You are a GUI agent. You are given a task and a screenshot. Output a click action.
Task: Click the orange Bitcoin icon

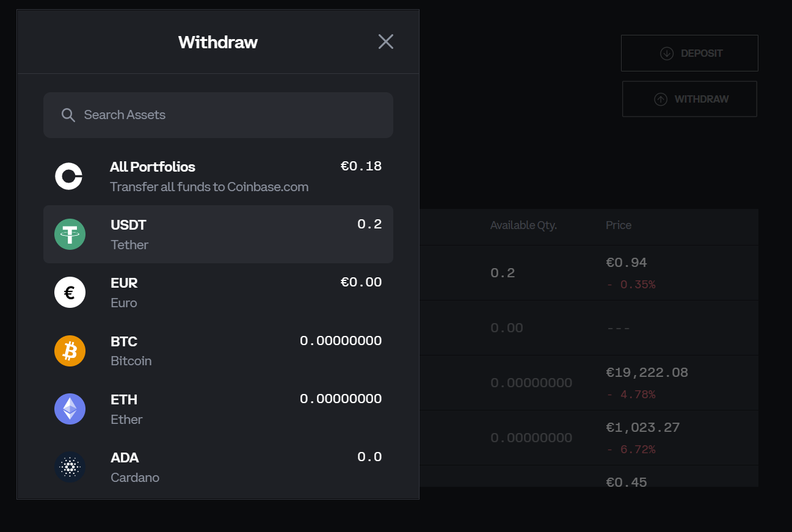click(70, 351)
